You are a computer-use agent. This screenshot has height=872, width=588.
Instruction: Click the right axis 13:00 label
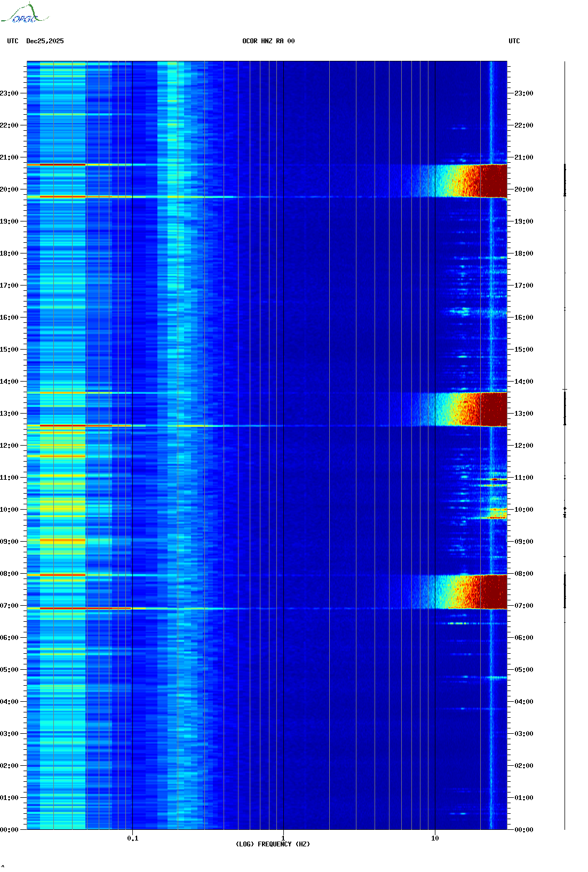pos(524,414)
